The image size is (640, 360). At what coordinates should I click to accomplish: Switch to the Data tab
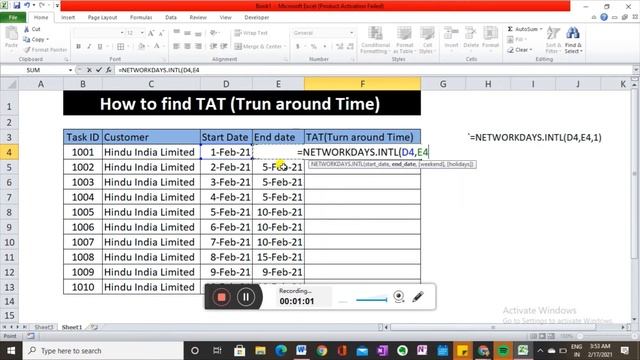(x=171, y=18)
